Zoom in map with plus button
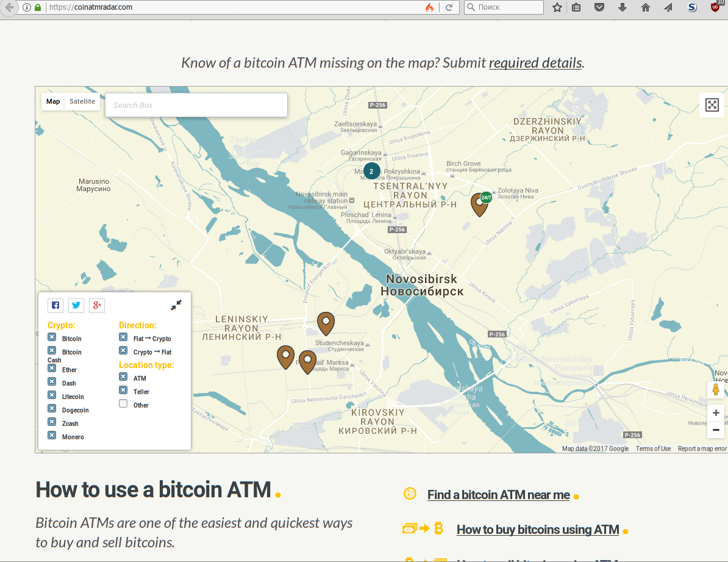Image resolution: width=728 pixels, height=562 pixels. coord(715,412)
